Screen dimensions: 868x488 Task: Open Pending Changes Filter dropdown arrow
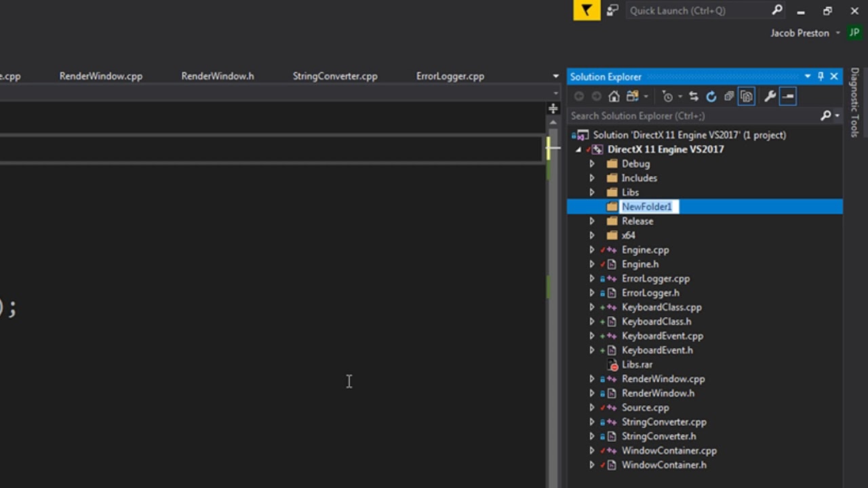tap(679, 97)
